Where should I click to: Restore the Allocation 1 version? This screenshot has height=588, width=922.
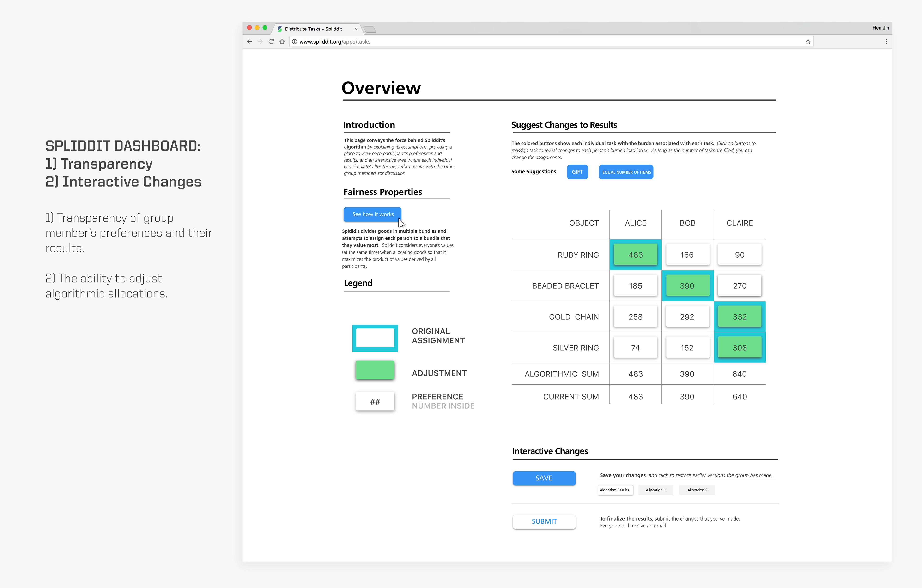(655, 490)
